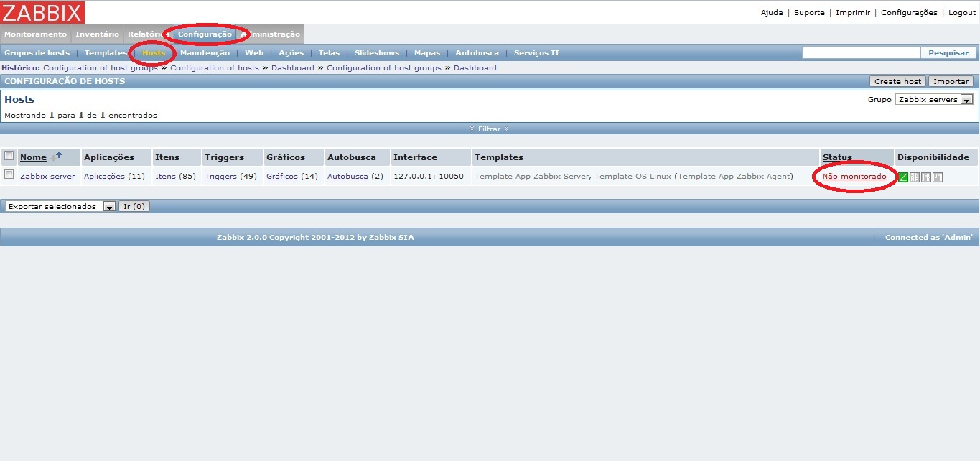Sort hosts by the Status column header
980x461 pixels.
pos(837,157)
